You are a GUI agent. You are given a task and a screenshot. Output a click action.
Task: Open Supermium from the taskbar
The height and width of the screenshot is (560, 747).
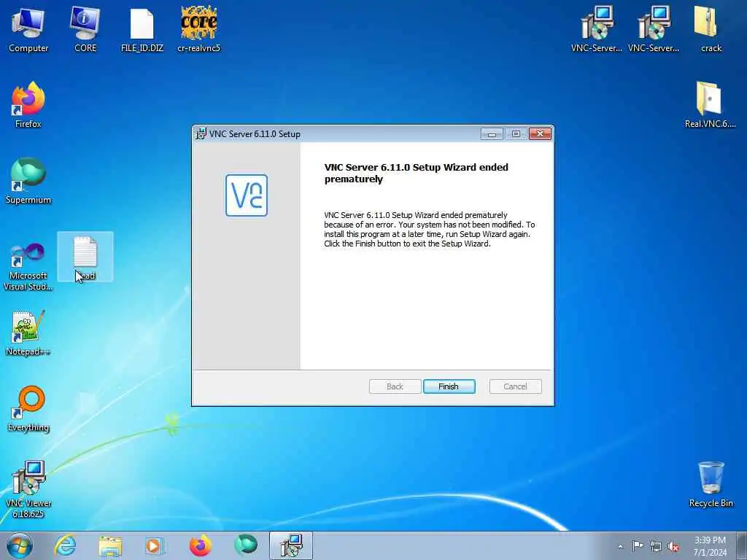coord(246,545)
